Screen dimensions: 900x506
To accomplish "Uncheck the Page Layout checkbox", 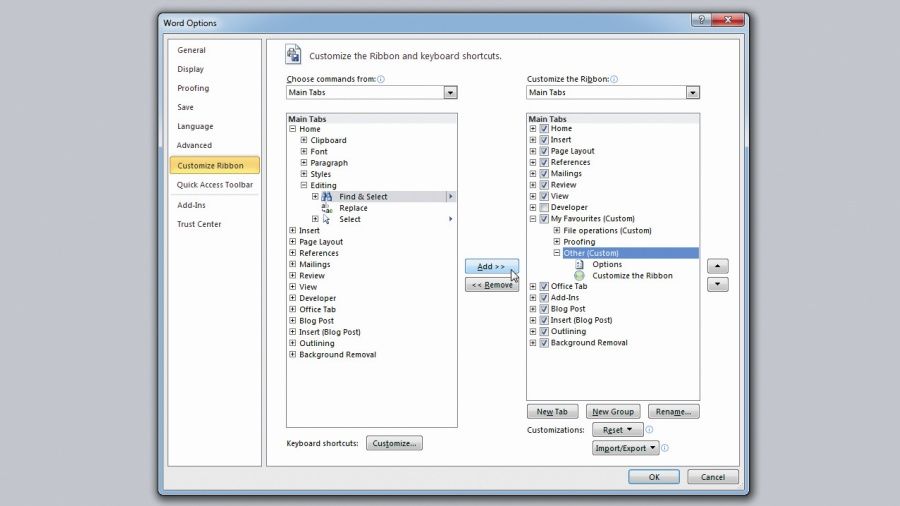I will coord(544,151).
